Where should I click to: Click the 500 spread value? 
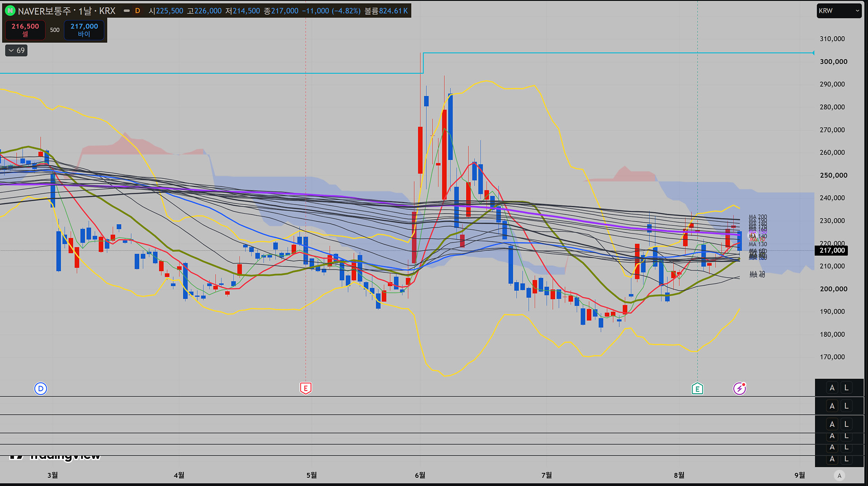[55, 30]
